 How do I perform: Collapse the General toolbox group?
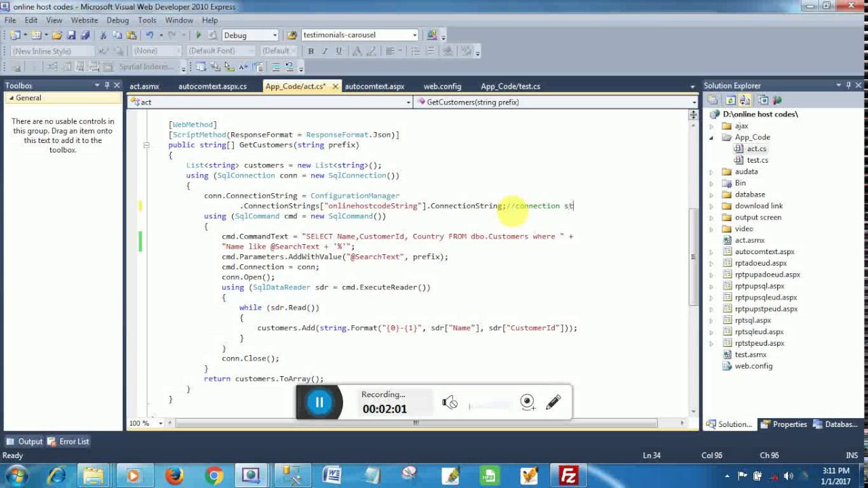[x=11, y=98]
